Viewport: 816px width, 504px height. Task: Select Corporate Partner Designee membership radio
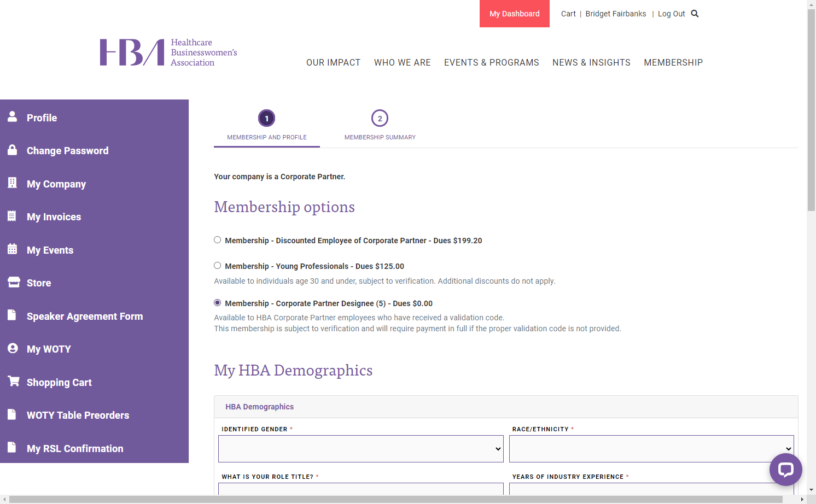pyautogui.click(x=218, y=303)
